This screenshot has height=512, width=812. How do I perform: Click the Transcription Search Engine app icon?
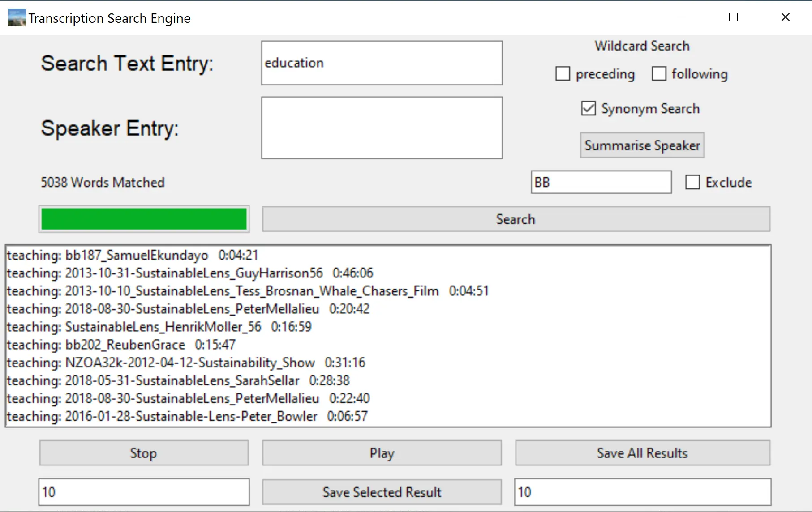pos(17,18)
